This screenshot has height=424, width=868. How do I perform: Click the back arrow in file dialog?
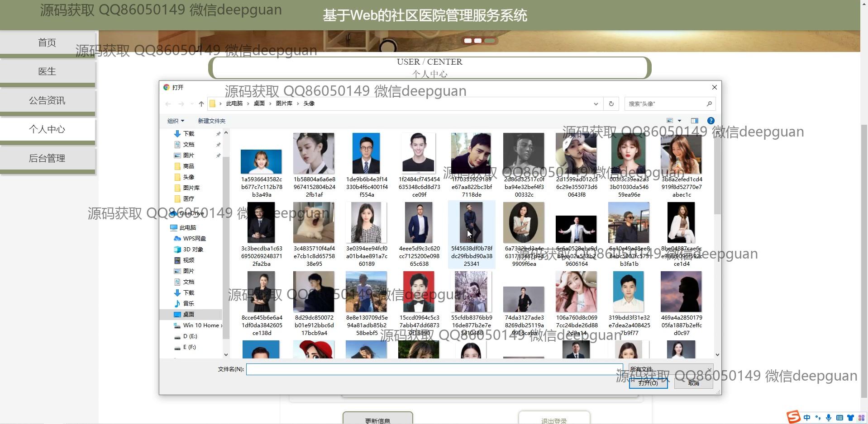[168, 104]
